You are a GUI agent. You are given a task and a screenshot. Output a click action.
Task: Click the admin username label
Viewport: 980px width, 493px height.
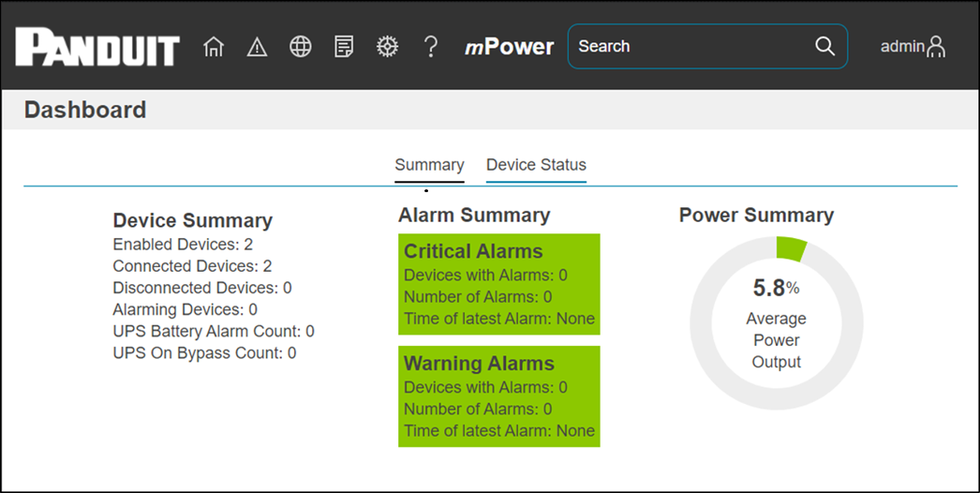[x=901, y=47]
